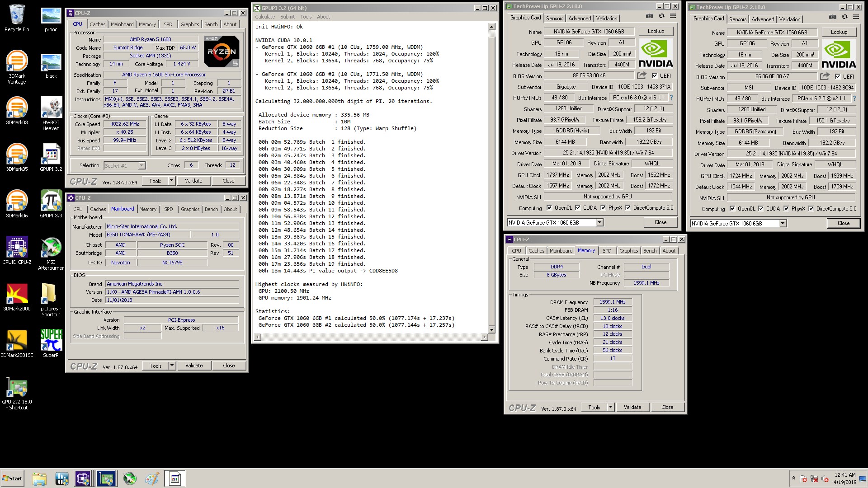Open the Submit menu in GPUPI
Viewport: 868px width, 488px height.
click(x=288, y=17)
